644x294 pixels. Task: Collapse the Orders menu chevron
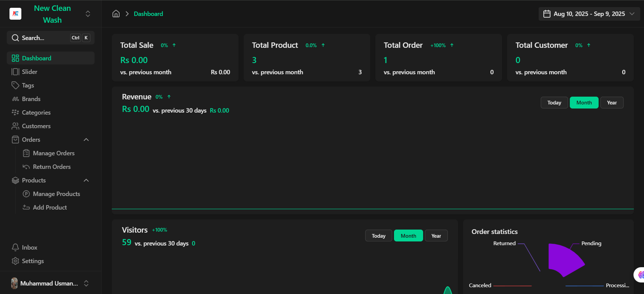click(x=86, y=139)
